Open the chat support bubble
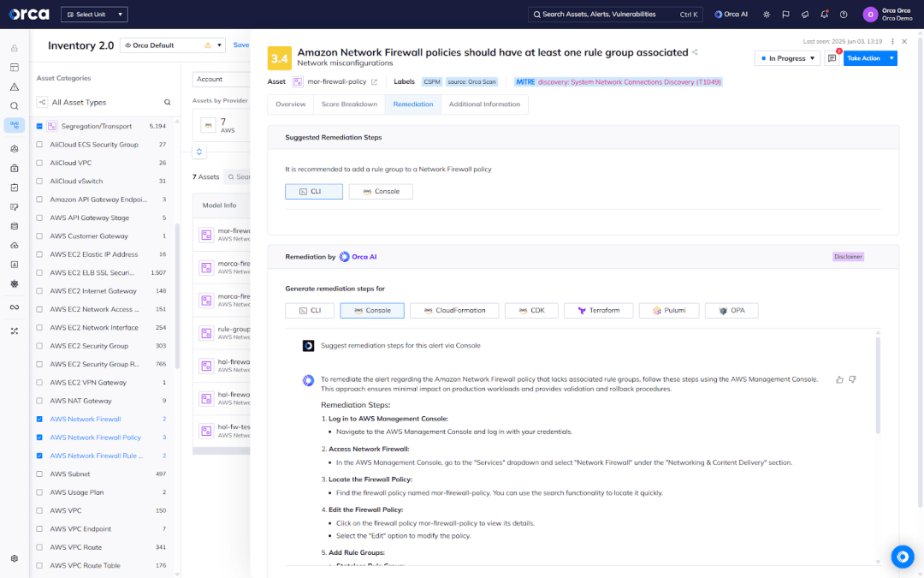 tap(903, 557)
